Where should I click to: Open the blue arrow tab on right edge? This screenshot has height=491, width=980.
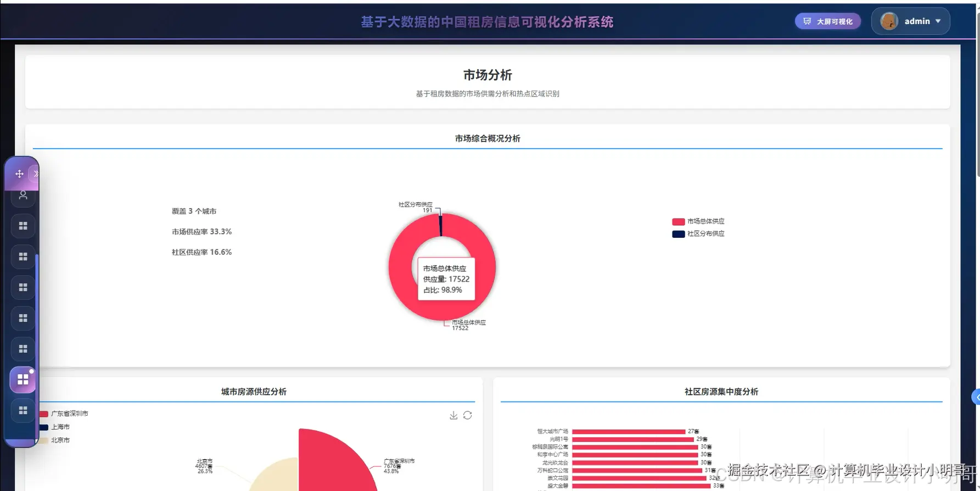pyautogui.click(x=976, y=397)
